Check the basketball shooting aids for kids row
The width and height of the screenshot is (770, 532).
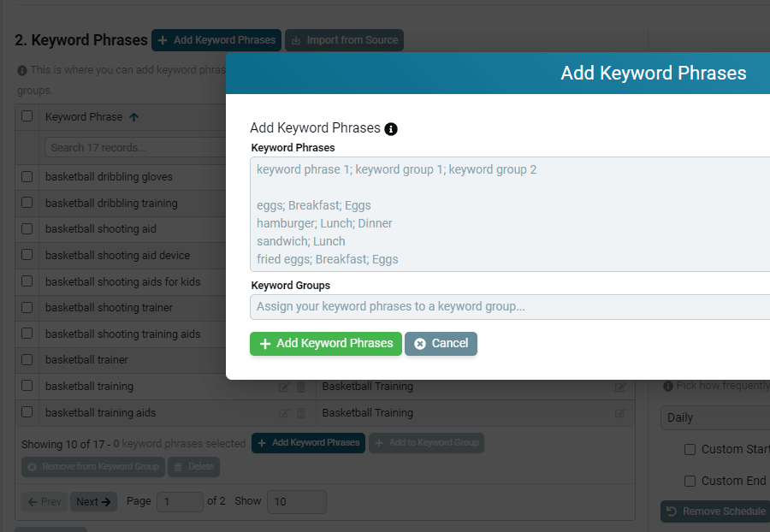27,281
